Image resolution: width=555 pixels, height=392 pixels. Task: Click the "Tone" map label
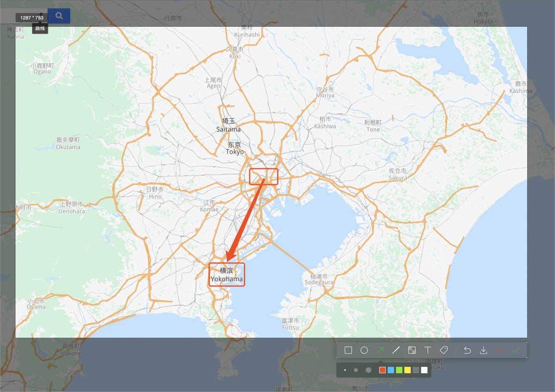tap(373, 129)
